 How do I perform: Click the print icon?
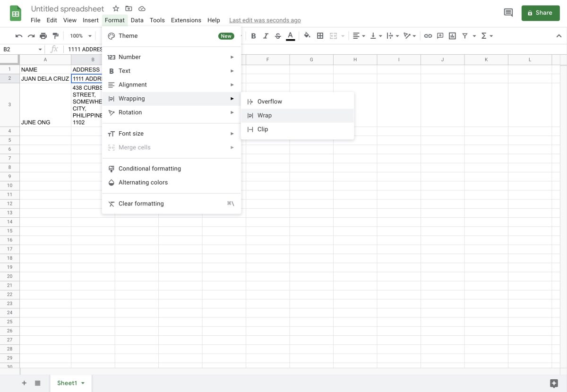[43, 35]
